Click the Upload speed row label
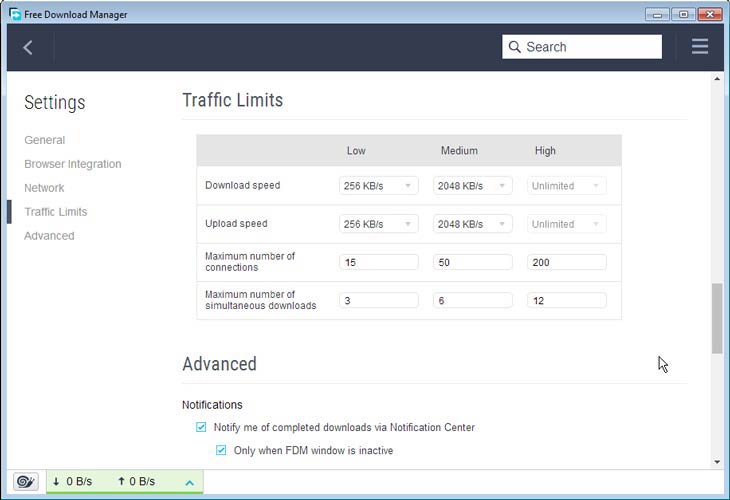This screenshot has height=500, width=730. (236, 223)
